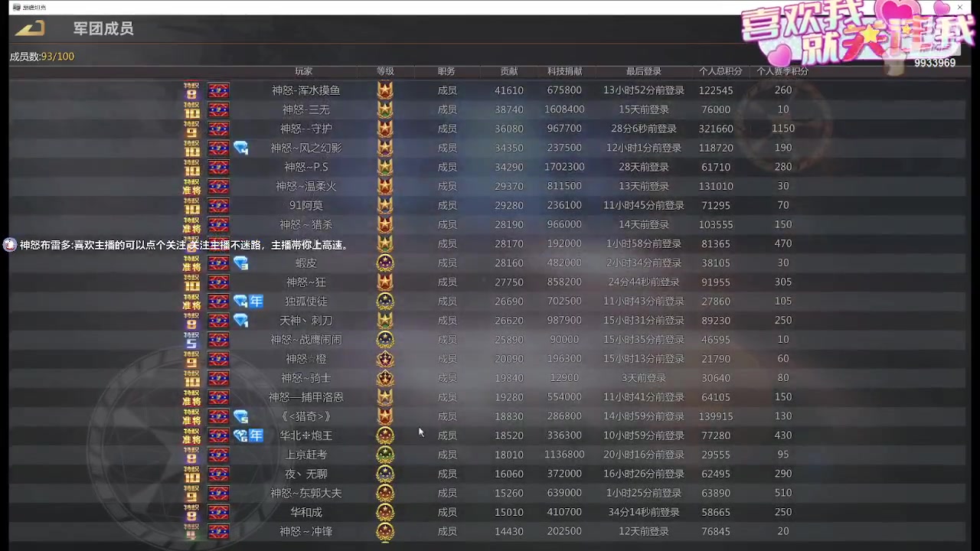This screenshot has height=551, width=980.
Task: Click the back arrow on 军团成员 header
Action: pos(28,28)
